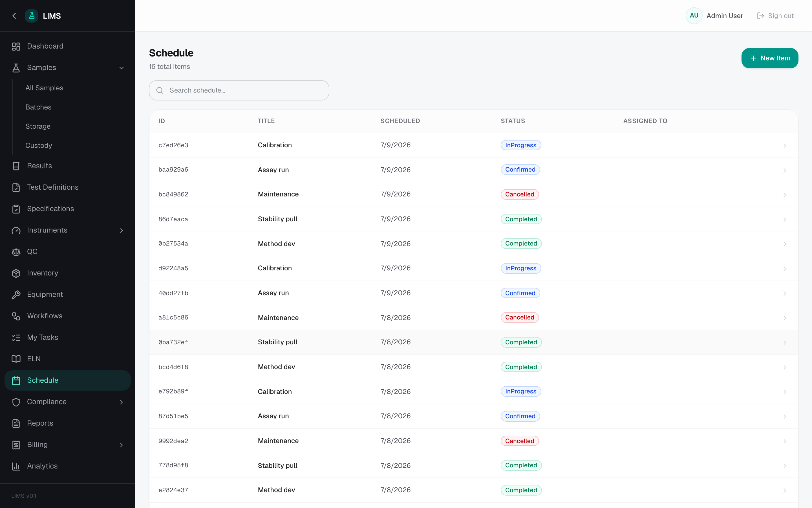Click Maintenance title in row 9992dea2
The height and width of the screenshot is (508, 812).
278,441
